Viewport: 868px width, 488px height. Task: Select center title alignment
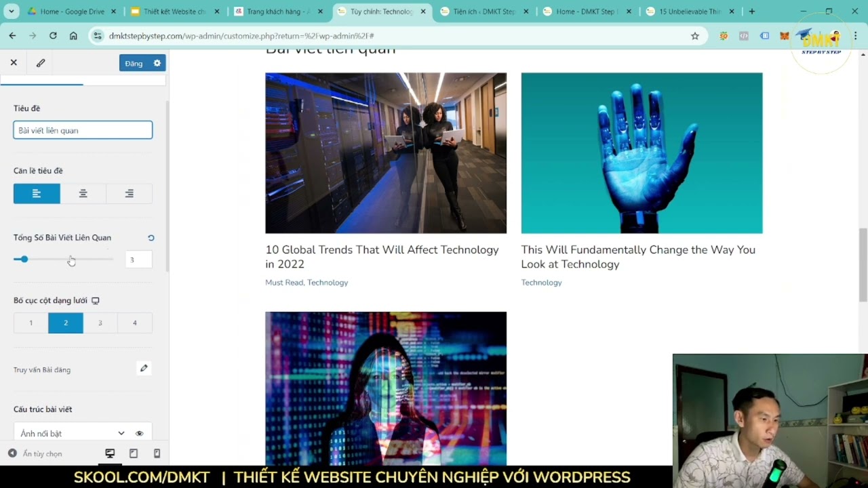83,193
